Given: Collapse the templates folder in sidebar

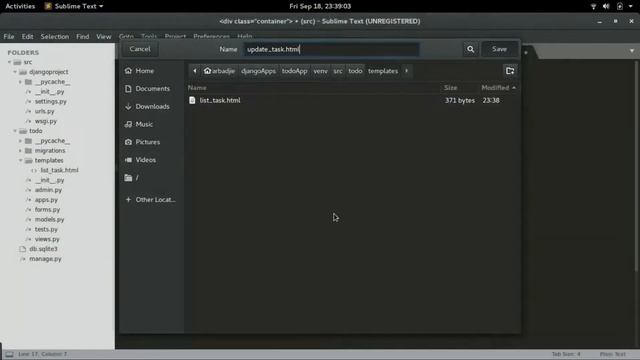Looking at the screenshot, I should pyautogui.click(x=20, y=160).
